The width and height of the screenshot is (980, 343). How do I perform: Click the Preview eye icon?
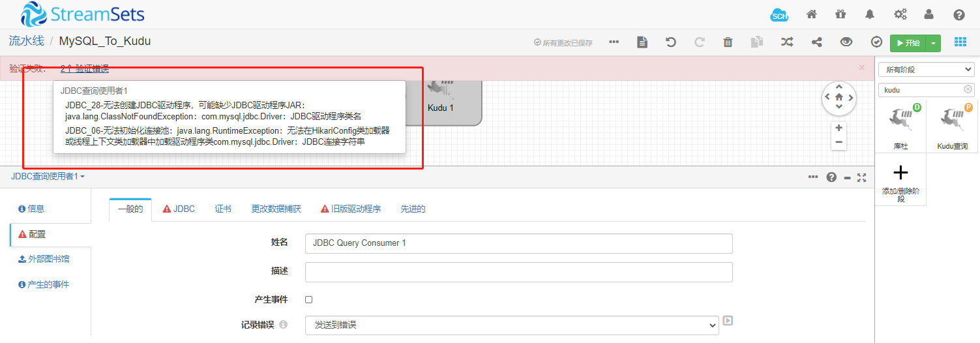coord(846,42)
